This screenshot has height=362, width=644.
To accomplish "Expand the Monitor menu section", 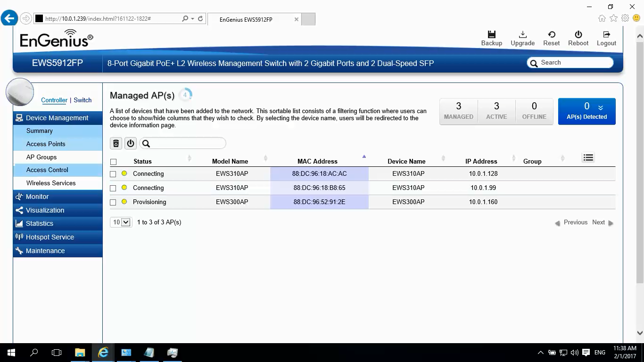I will pos(58,197).
